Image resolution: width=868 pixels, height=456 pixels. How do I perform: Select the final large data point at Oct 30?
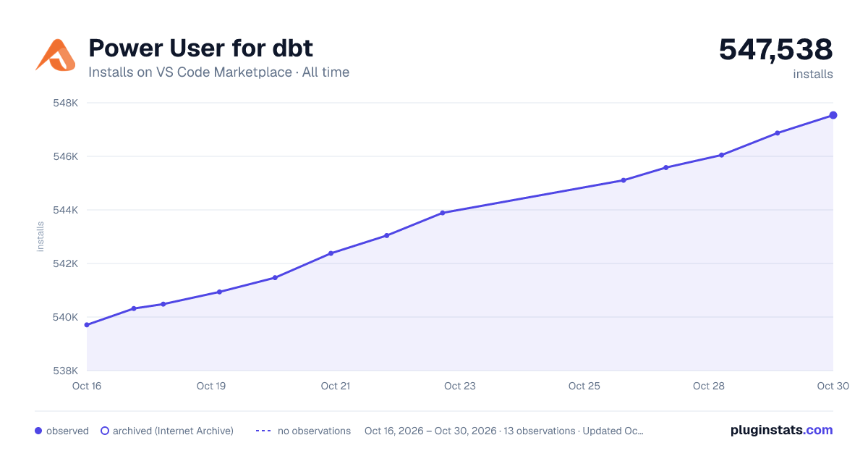(833, 115)
